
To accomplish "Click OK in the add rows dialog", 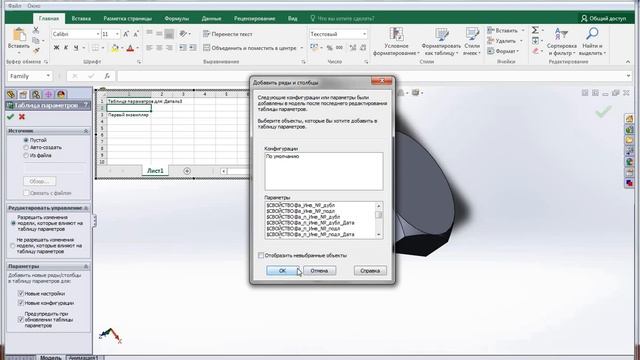I will pyautogui.click(x=282, y=271).
